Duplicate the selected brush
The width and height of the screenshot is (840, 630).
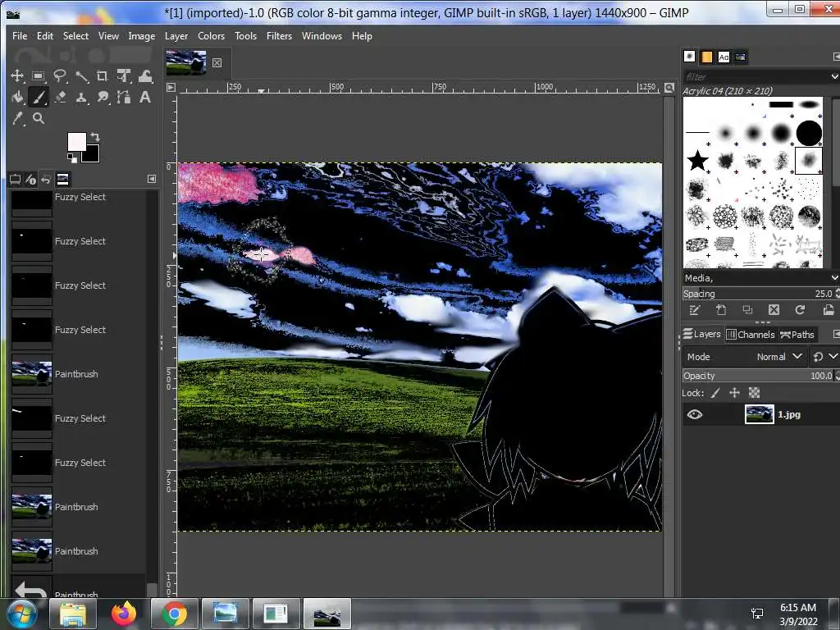tap(747, 309)
